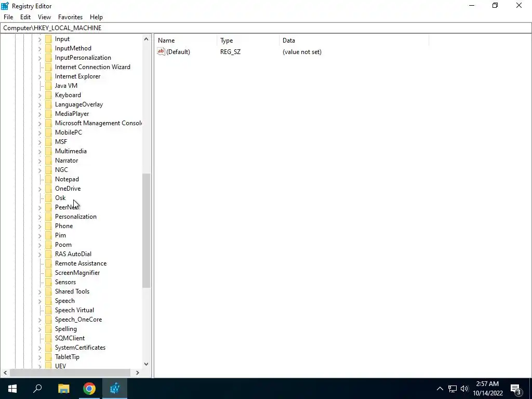Expand the RAS AutoDial key
The width and height of the screenshot is (532, 399).
click(39, 255)
